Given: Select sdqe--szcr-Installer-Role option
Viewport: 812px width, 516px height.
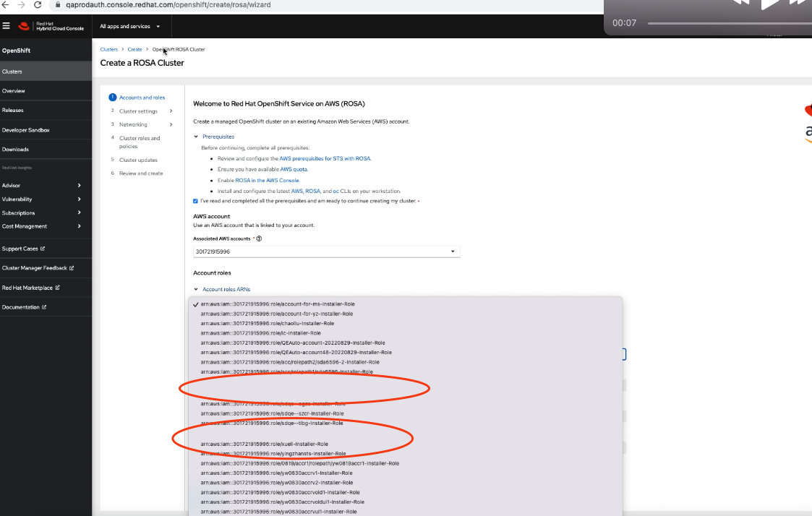Looking at the screenshot, I should (406, 413).
